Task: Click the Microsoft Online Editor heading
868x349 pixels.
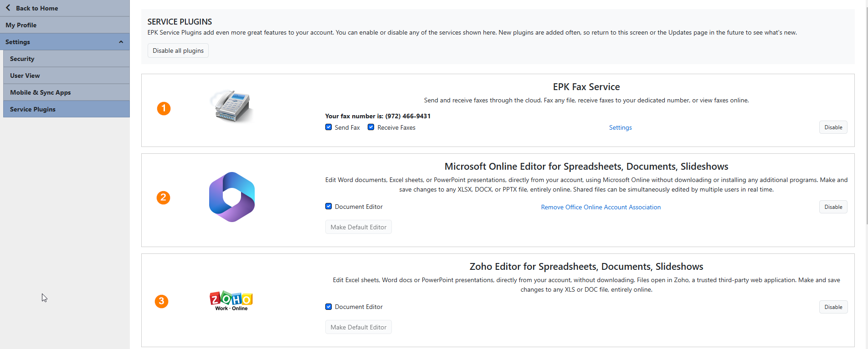Action: click(586, 167)
